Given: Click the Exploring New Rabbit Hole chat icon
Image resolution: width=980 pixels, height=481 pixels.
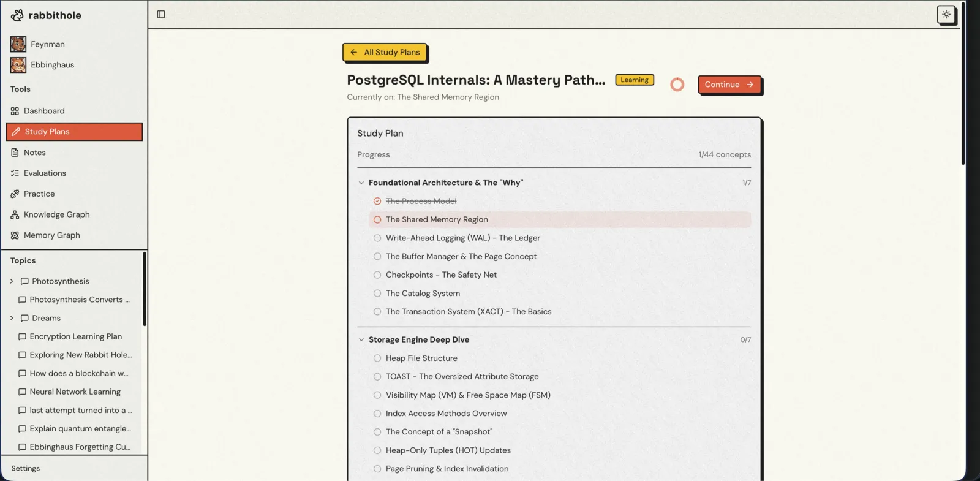Looking at the screenshot, I should click(22, 355).
